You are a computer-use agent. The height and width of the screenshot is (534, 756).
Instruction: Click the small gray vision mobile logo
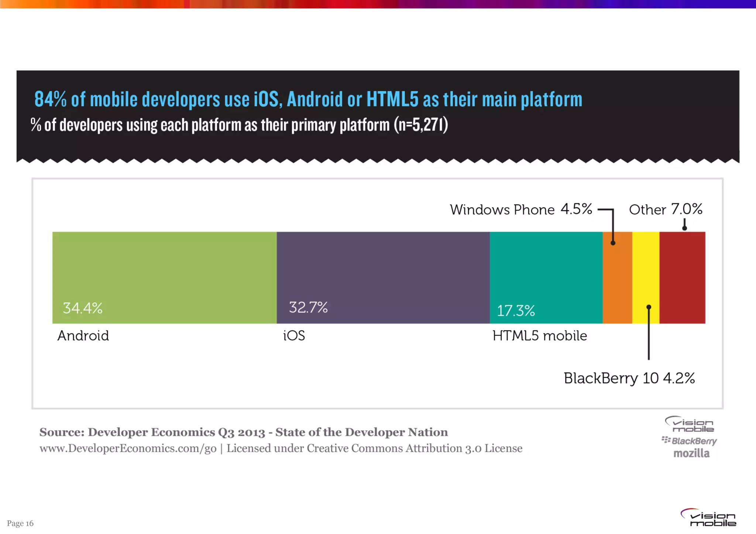click(x=690, y=425)
